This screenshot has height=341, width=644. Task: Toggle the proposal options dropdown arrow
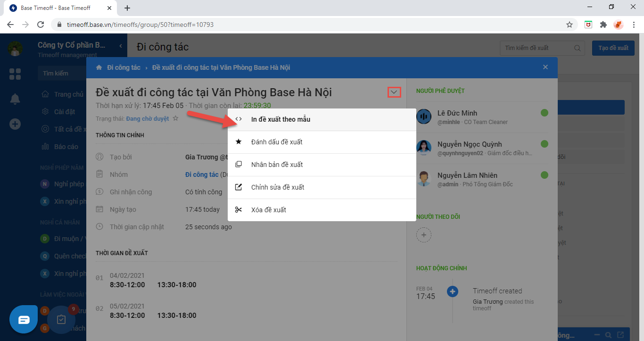point(394,92)
